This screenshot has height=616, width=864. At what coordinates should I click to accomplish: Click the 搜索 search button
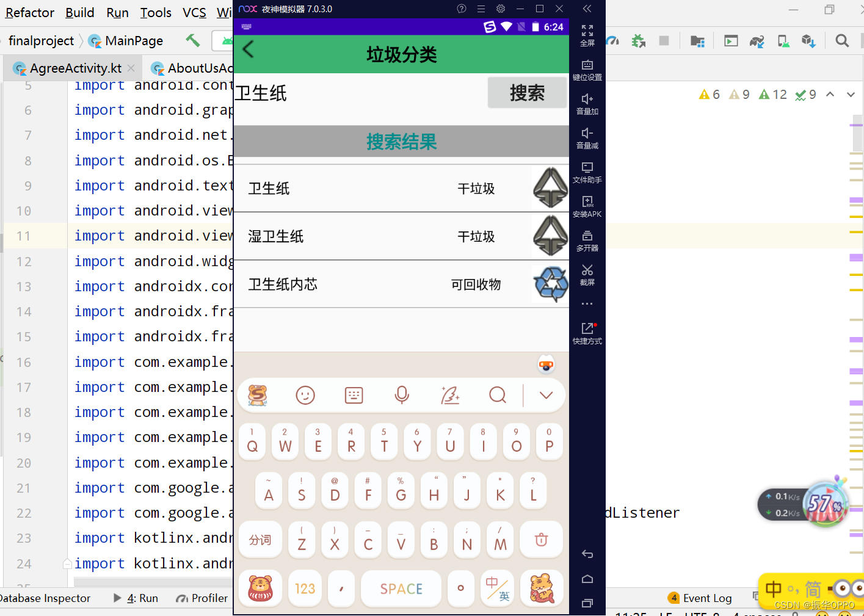(x=527, y=93)
